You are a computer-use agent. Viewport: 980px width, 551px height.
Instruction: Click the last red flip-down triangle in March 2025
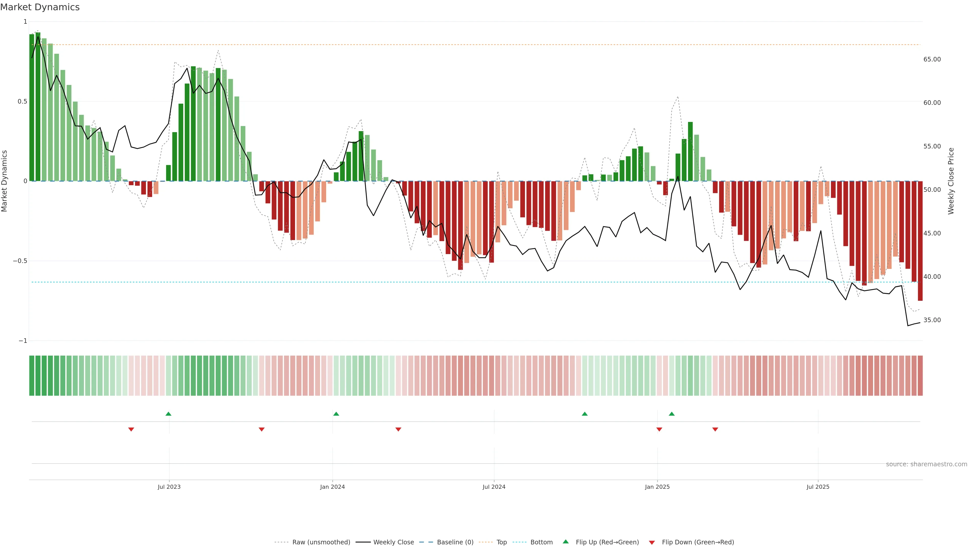pos(715,429)
